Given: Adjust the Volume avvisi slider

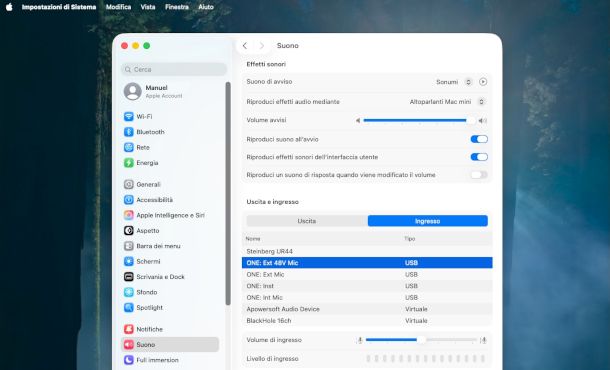Looking at the screenshot, I should point(419,121).
